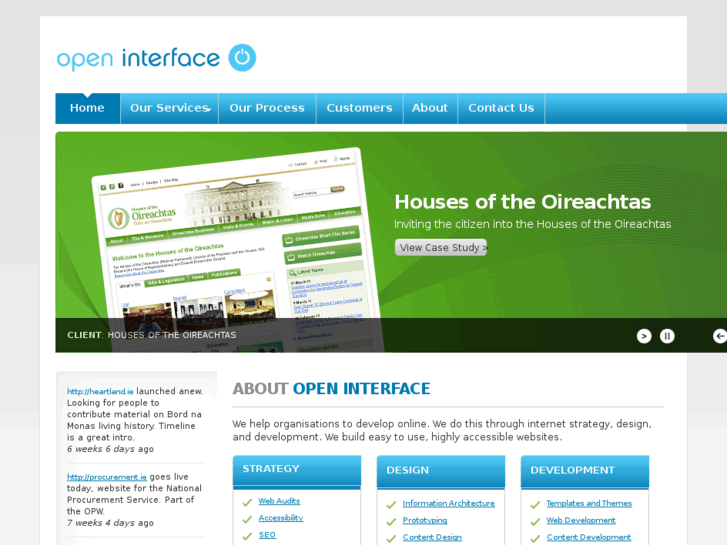Viewport: 727px width, 545px height.
Task: Click the Development panel header
Action: [585, 472]
